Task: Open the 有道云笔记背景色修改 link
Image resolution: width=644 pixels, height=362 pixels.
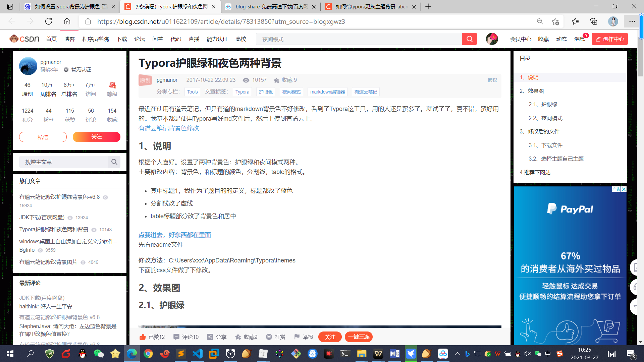Action: 169,128
